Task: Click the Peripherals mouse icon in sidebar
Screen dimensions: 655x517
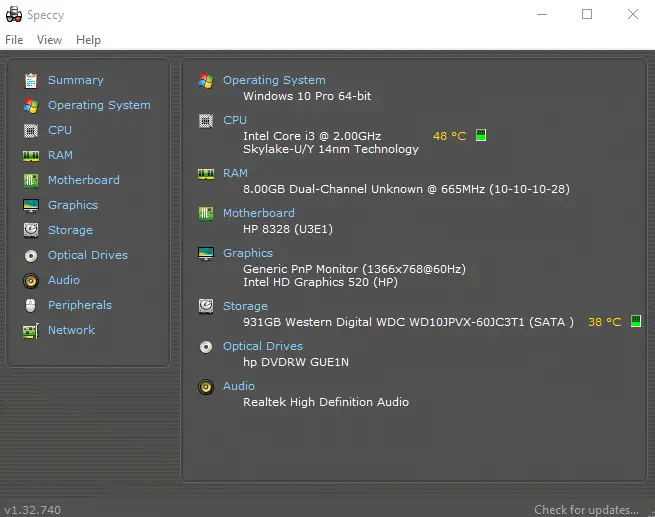Action: tap(30, 306)
